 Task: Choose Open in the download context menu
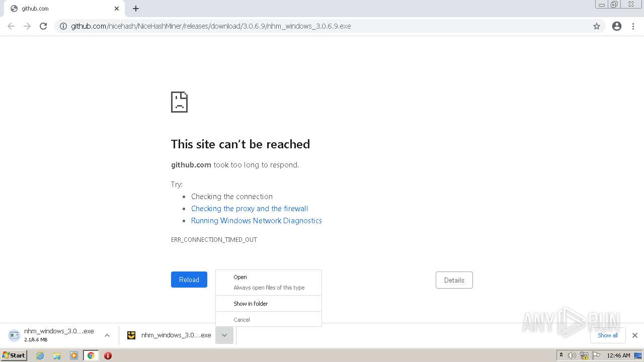tap(240, 277)
